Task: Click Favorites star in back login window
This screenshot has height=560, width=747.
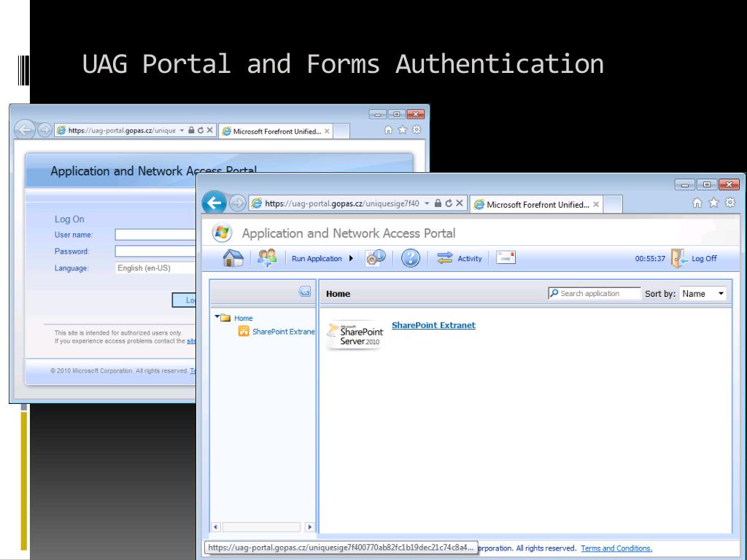Action: (403, 130)
